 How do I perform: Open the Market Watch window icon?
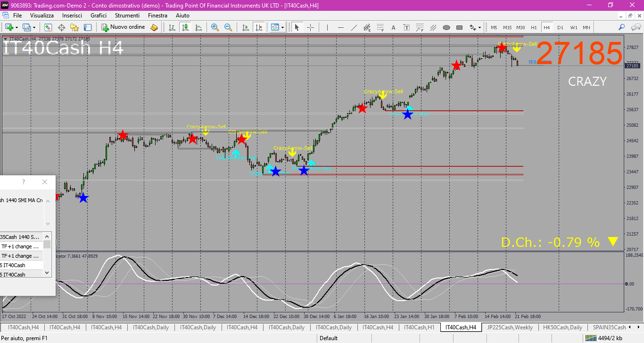click(x=48, y=27)
